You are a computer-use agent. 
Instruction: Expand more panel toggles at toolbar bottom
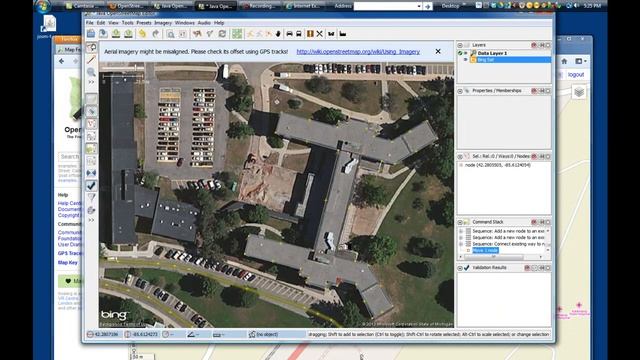click(x=91, y=220)
